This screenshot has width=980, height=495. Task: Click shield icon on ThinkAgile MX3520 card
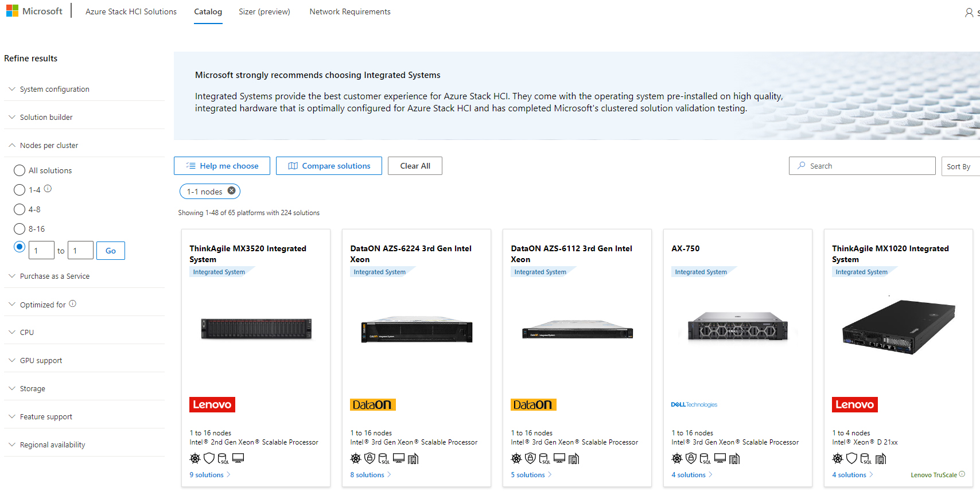point(209,458)
